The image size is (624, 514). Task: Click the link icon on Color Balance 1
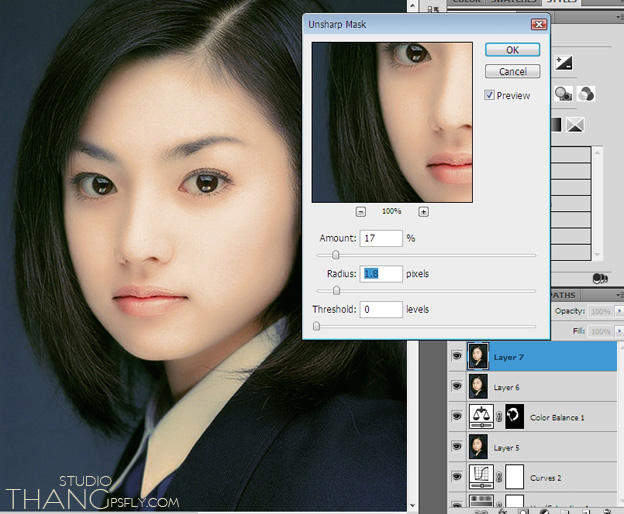coord(499,417)
